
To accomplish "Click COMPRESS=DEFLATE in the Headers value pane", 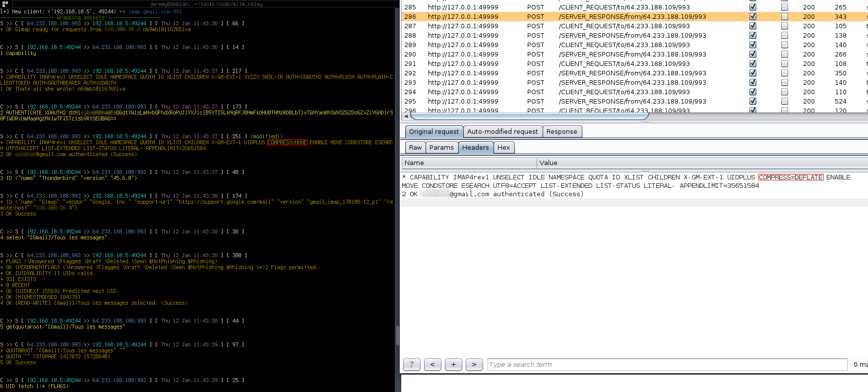I will (791, 177).
